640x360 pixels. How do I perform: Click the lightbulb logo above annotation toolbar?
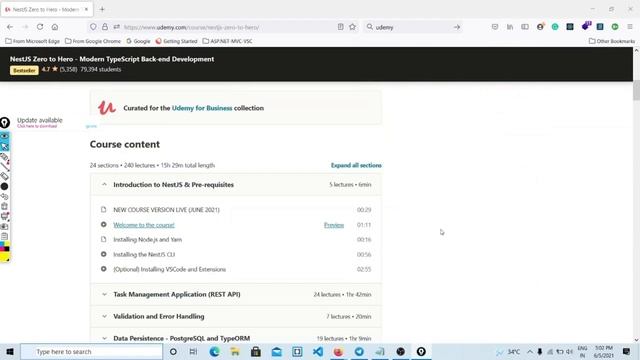click(x=4, y=122)
